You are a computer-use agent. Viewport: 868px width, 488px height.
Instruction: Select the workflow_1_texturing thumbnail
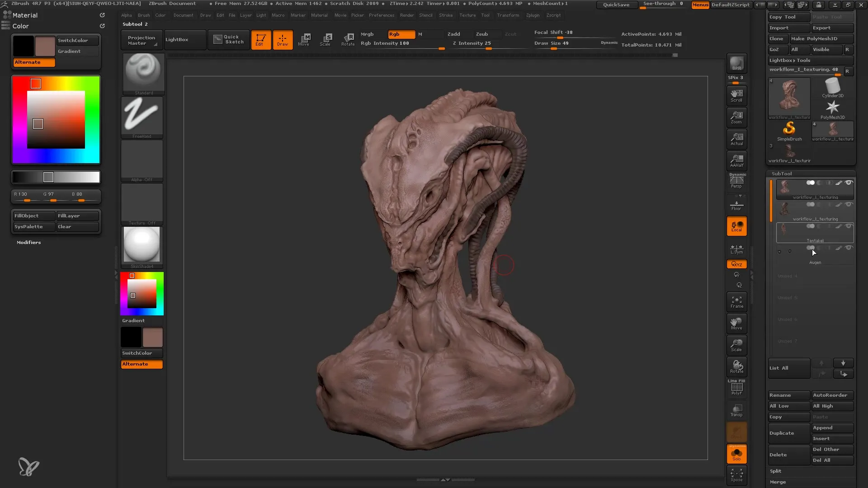tap(789, 97)
